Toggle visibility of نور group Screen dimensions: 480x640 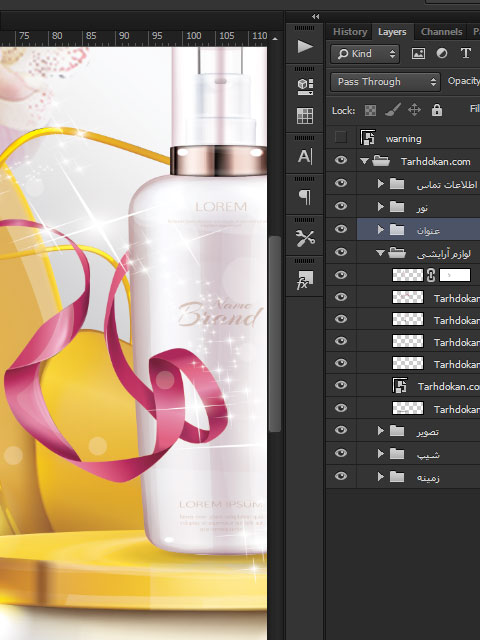341,206
